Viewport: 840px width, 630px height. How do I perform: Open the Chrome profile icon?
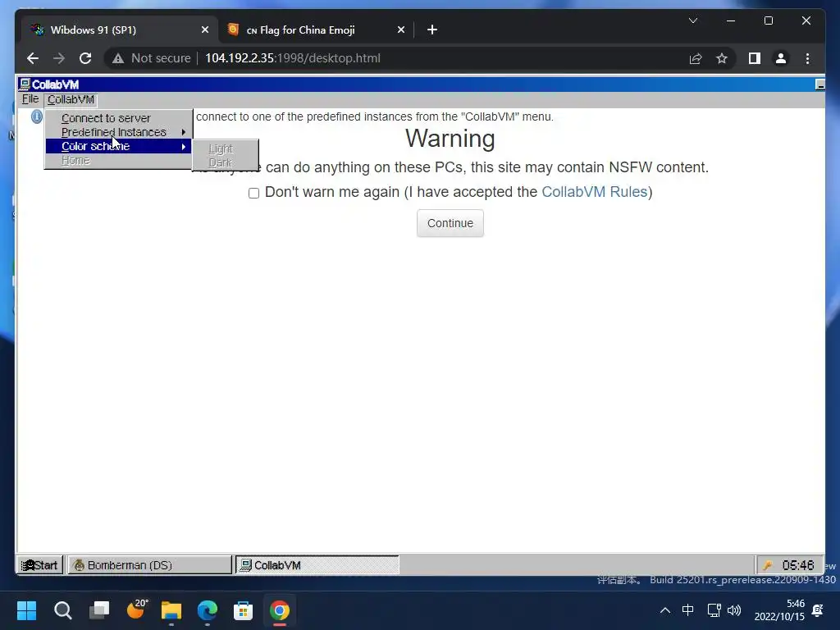(781, 58)
